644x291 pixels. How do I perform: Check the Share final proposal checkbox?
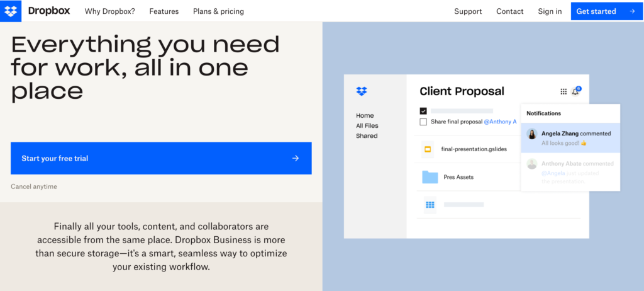tap(423, 122)
